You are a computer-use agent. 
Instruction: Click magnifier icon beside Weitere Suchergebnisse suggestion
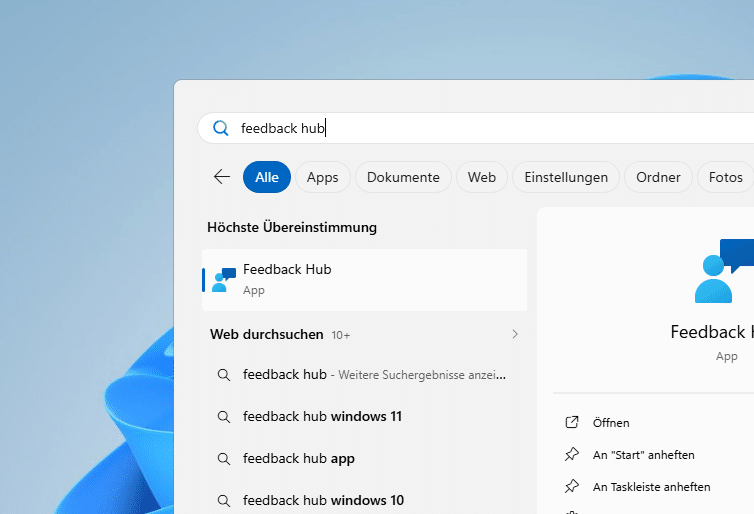224,375
